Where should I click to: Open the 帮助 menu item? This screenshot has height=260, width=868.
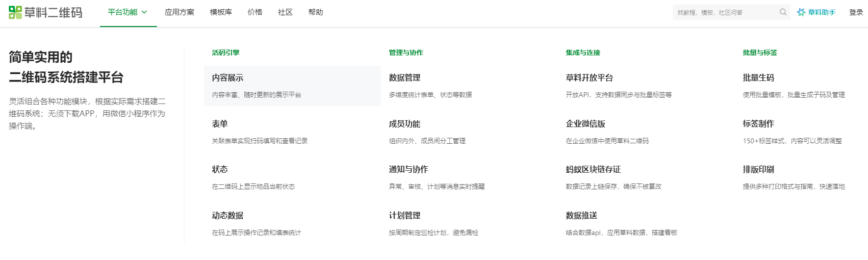(316, 12)
